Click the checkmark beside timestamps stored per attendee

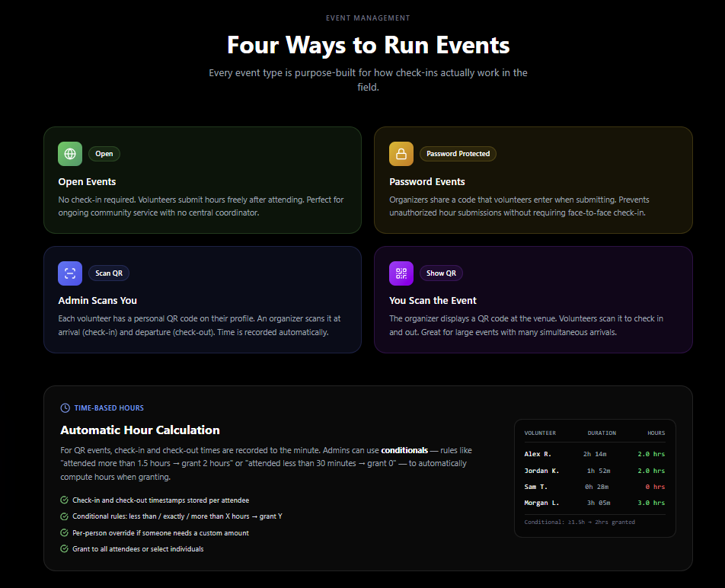coord(64,500)
